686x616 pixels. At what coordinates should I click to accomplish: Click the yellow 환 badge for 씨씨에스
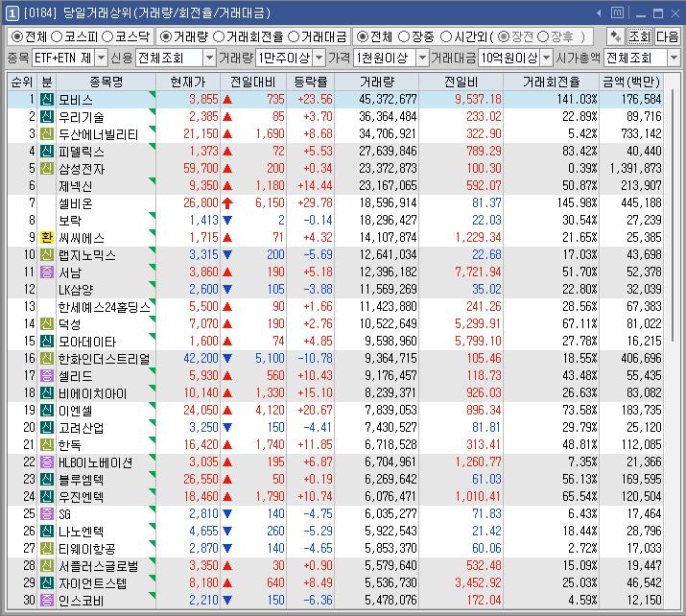tap(47, 237)
